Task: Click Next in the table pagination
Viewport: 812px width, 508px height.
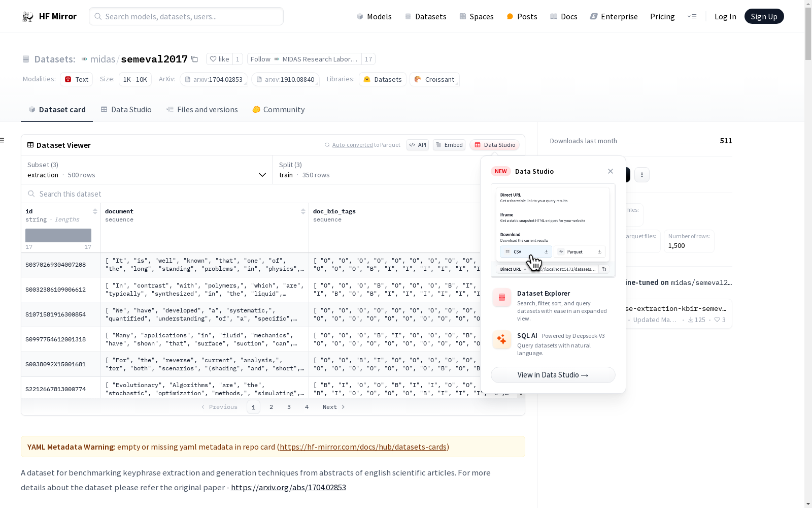Action: pos(334,407)
